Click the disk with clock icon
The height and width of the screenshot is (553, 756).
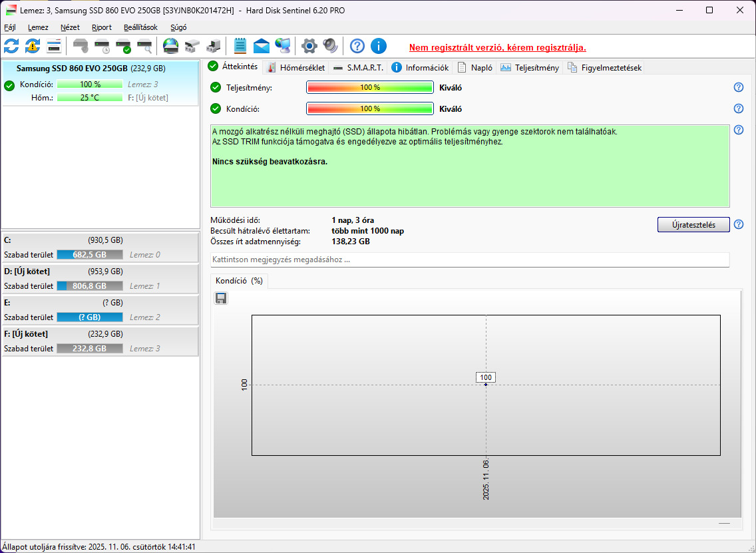click(102, 47)
